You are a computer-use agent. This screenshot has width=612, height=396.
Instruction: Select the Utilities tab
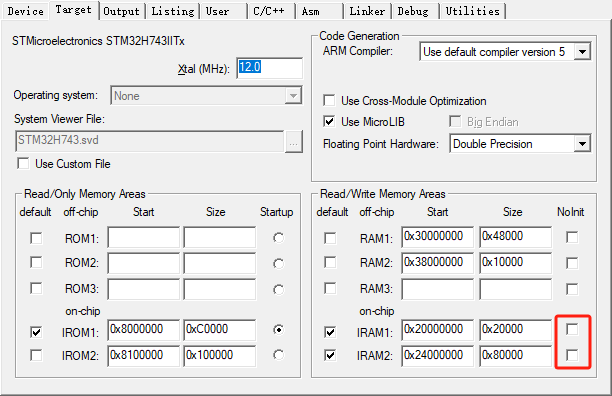click(473, 11)
